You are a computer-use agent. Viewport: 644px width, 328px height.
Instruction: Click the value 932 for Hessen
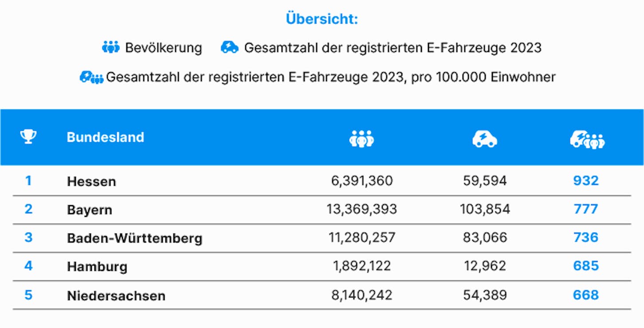click(x=586, y=180)
